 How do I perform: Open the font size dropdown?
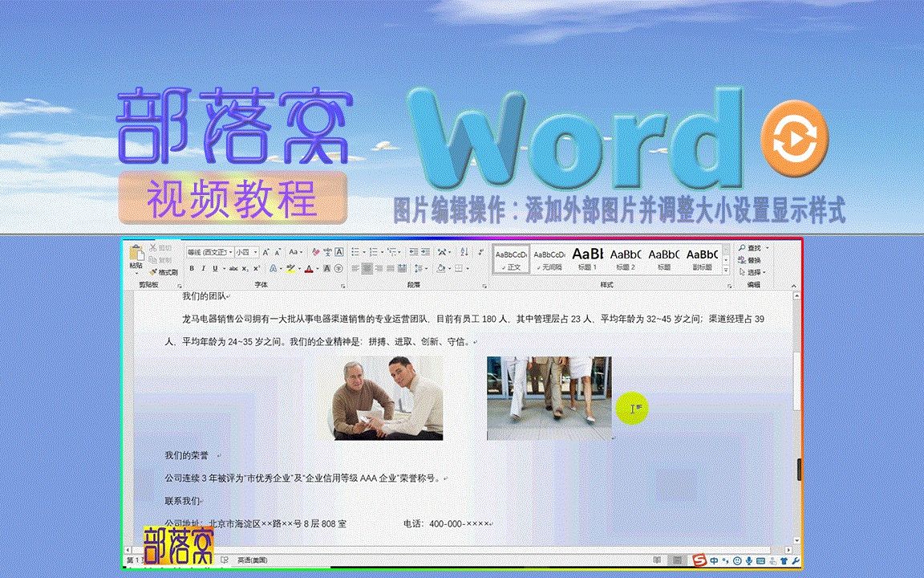(x=255, y=252)
